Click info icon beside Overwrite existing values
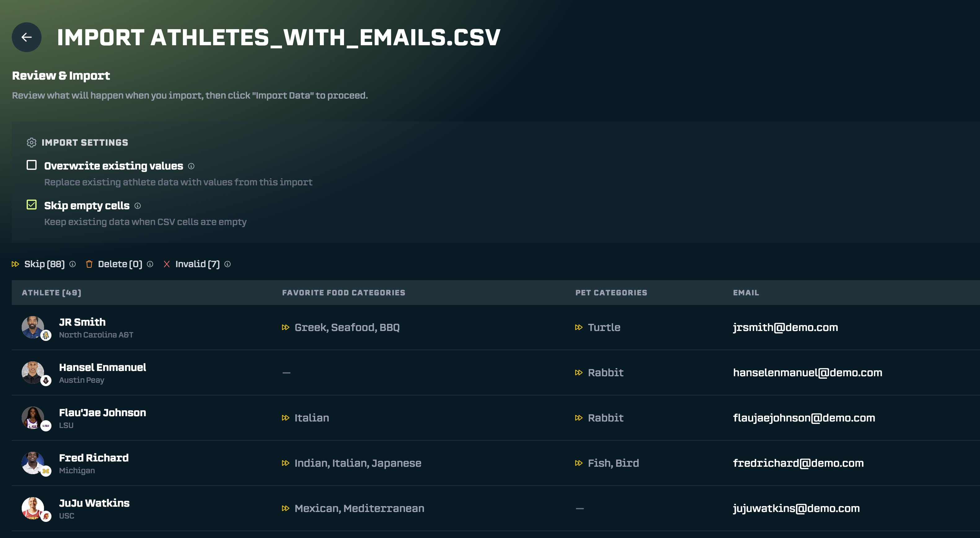 (x=191, y=166)
